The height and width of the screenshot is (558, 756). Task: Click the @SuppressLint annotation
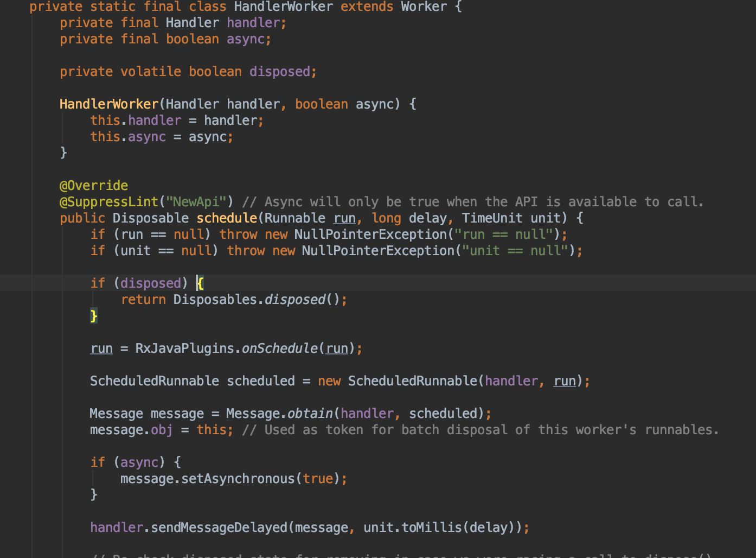(109, 202)
